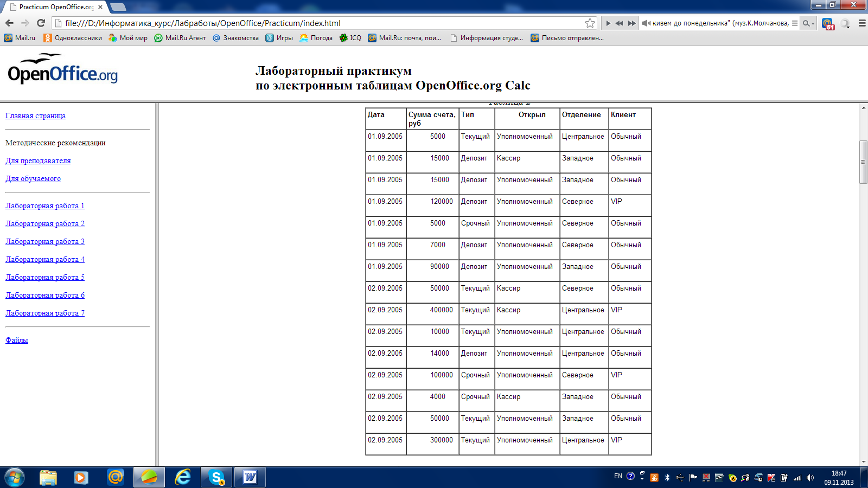Open Лабораторная работа 1
Image resolution: width=868 pixels, height=488 pixels.
(x=45, y=206)
